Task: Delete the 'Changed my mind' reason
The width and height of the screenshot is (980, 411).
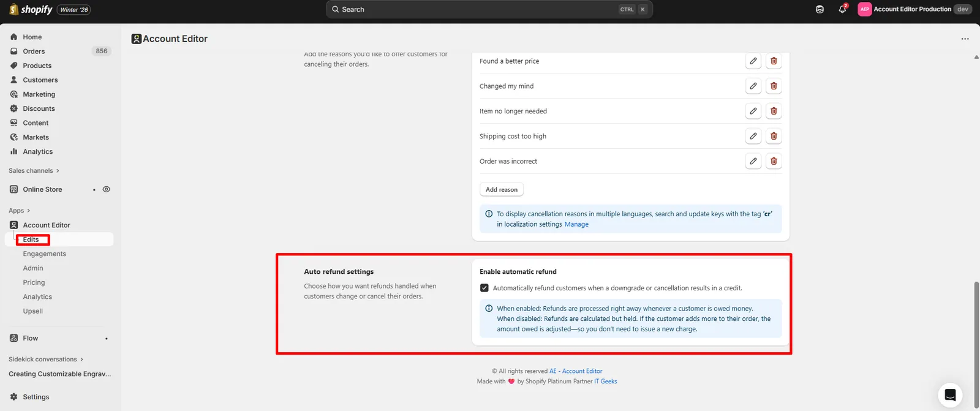Action: 774,86
